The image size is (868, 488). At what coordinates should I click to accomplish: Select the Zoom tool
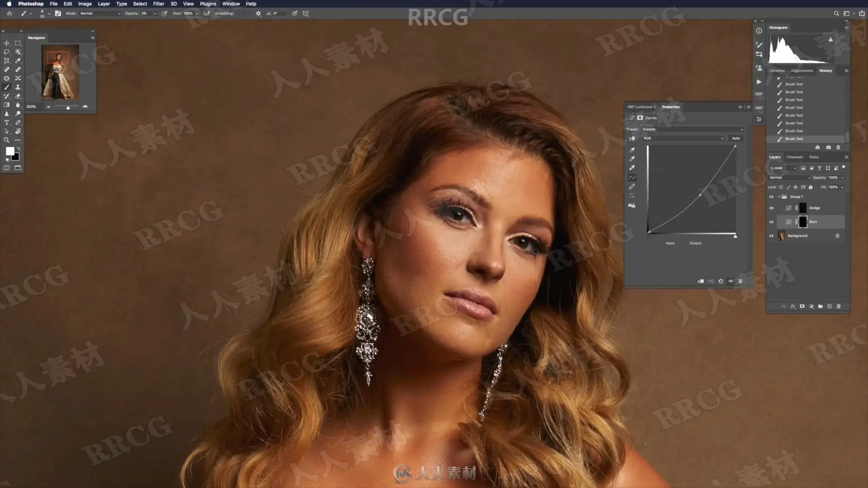pos(7,140)
